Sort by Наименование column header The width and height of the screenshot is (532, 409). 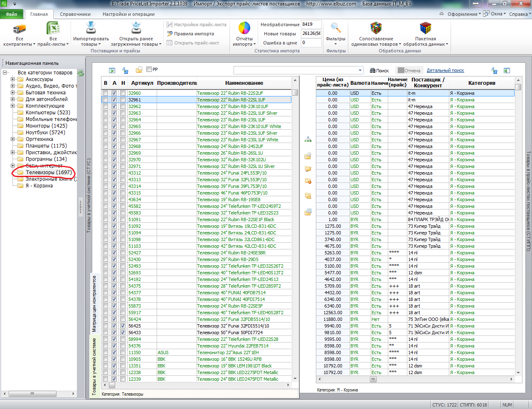click(x=244, y=83)
